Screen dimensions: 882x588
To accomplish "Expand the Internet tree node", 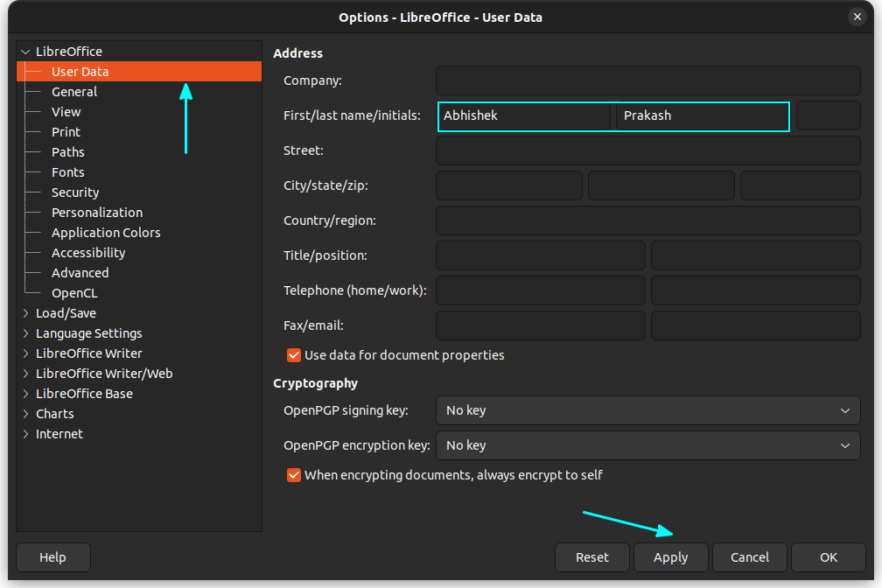I will (x=25, y=434).
